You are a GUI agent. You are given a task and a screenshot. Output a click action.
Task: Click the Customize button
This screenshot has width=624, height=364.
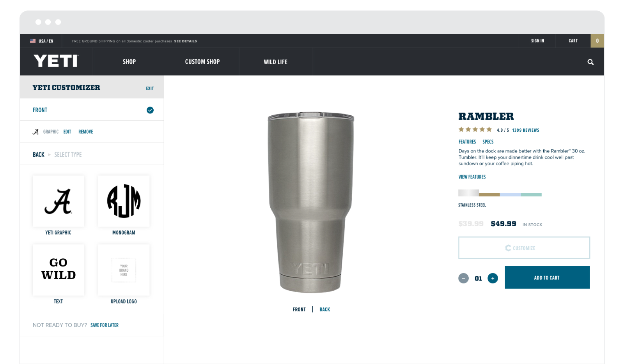(524, 248)
